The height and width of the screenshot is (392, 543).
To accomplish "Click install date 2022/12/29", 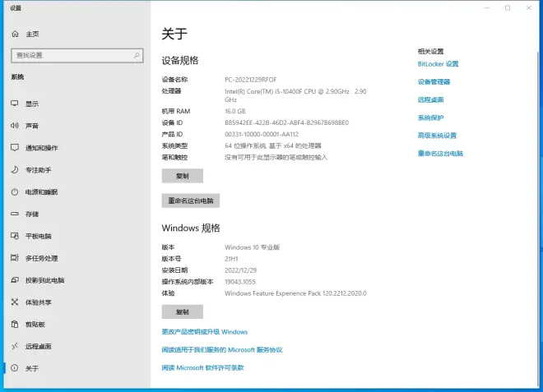I will 241,270.
